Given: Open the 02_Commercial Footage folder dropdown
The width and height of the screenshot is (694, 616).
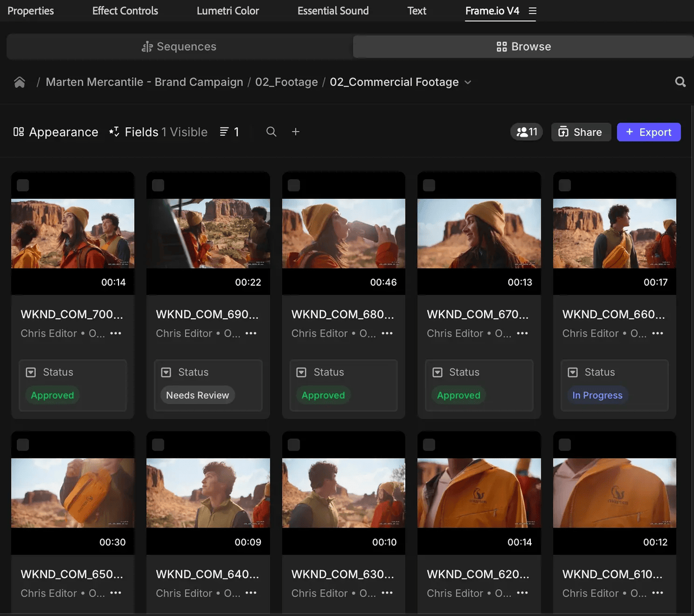Looking at the screenshot, I should [x=467, y=82].
